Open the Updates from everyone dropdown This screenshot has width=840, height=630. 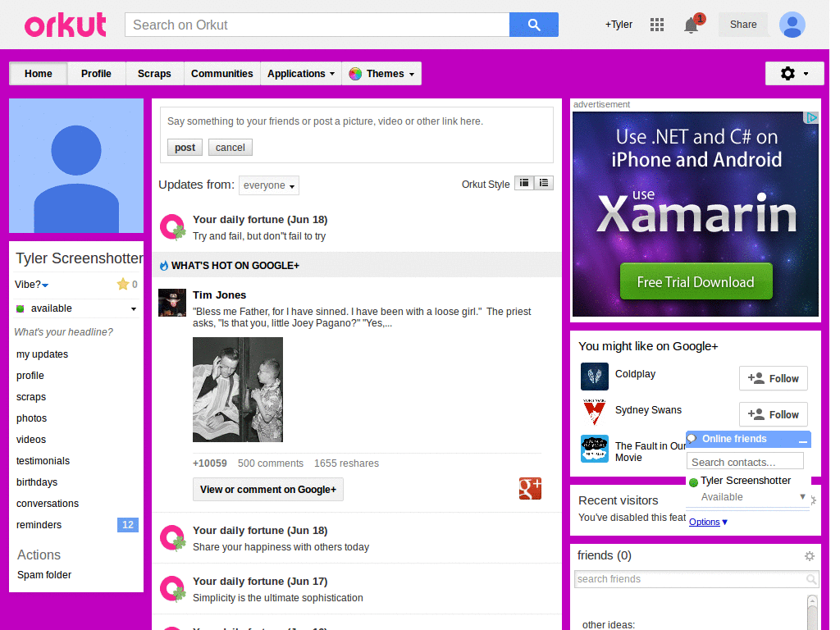[269, 185]
